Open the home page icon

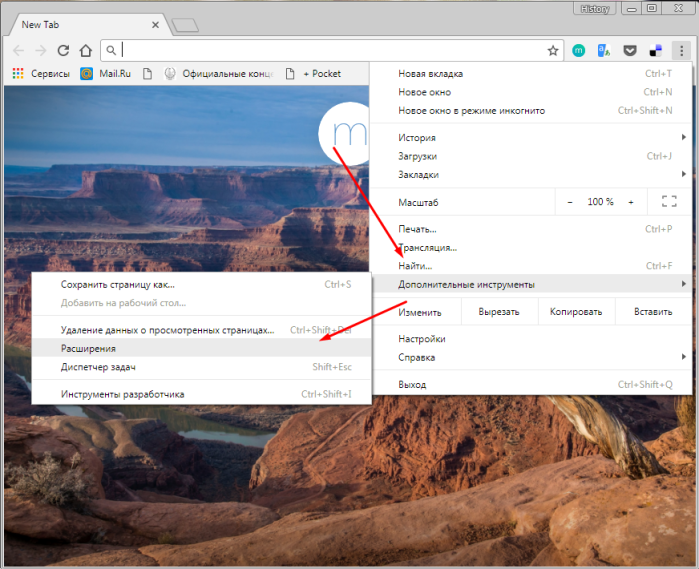click(86, 50)
